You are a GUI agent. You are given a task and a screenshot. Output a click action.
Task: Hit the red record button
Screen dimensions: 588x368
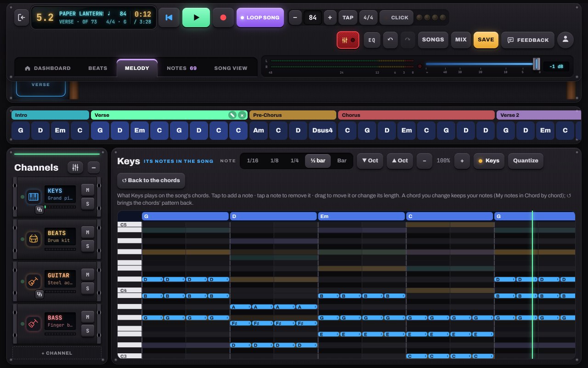pyautogui.click(x=223, y=17)
